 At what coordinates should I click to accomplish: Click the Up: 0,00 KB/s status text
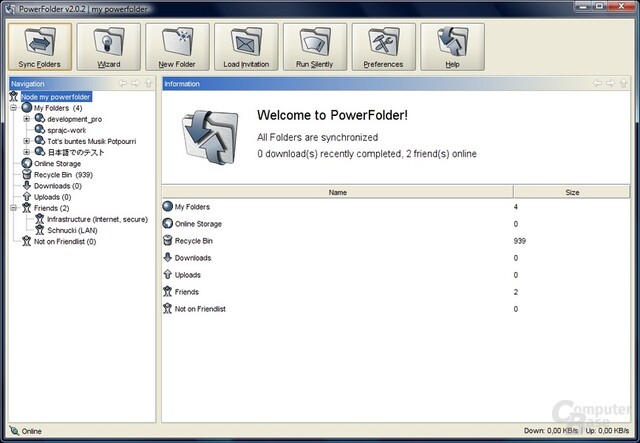[x=607, y=431]
